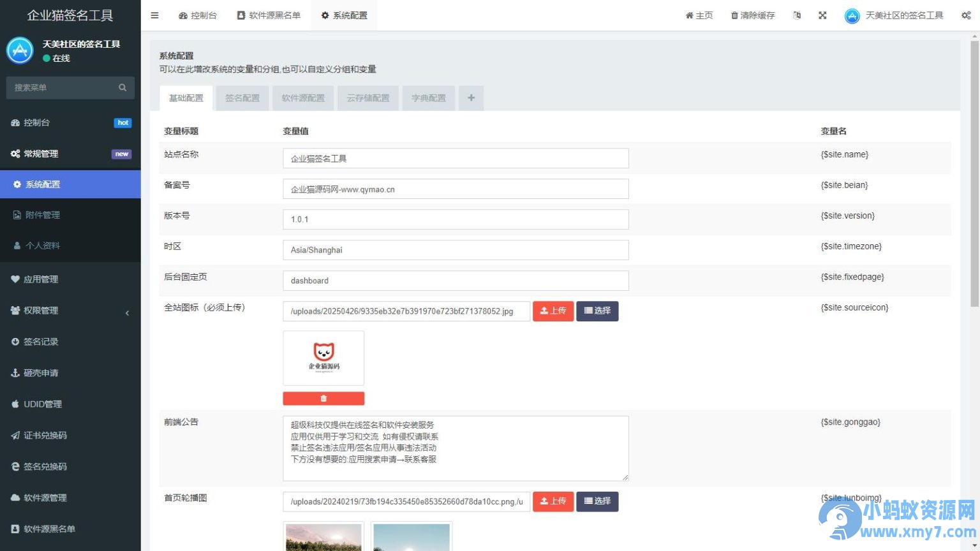Select the 系统配置 top tab

click(x=344, y=15)
